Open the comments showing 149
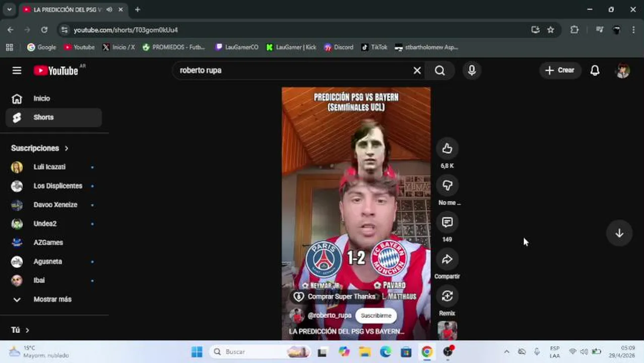644x363 pixels. (x=447, y=222)
